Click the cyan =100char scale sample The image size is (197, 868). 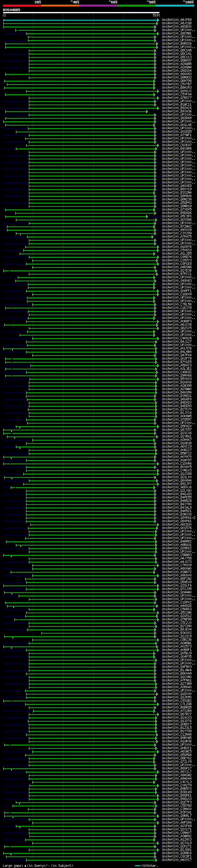(x=137, y=866)
